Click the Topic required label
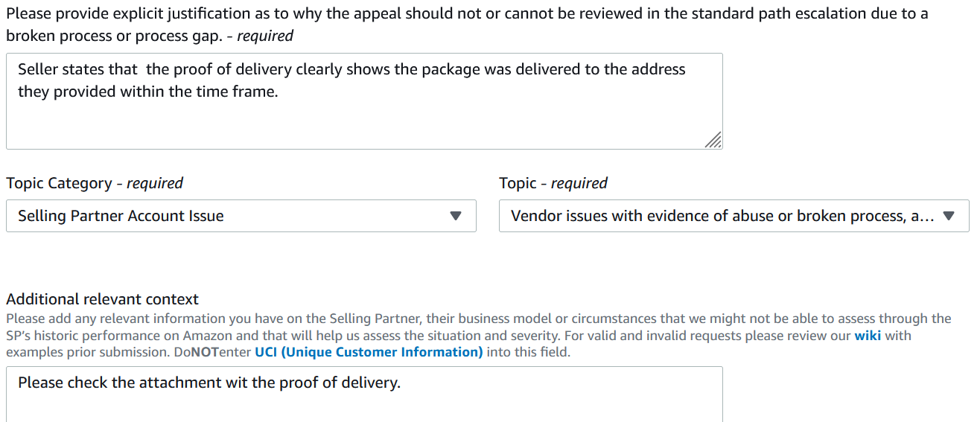This screenshot has width=980, height=422. tap(553, 183)
